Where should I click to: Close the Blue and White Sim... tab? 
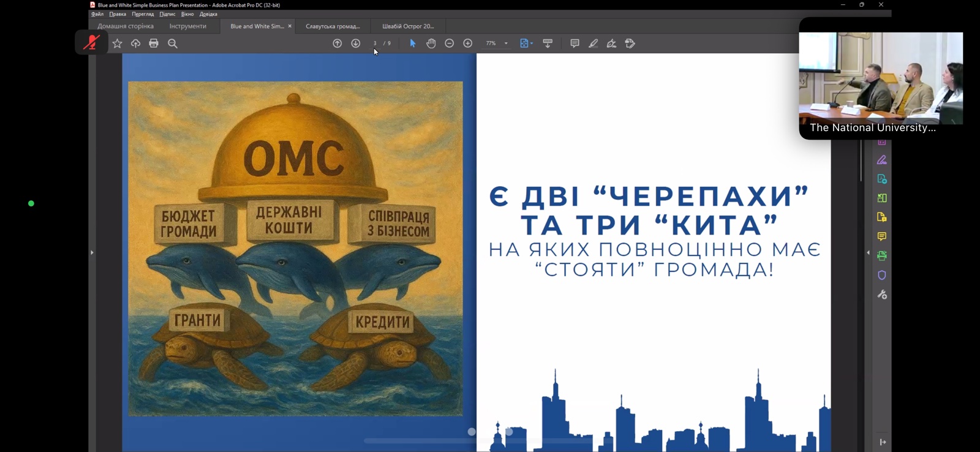(290, 26)
